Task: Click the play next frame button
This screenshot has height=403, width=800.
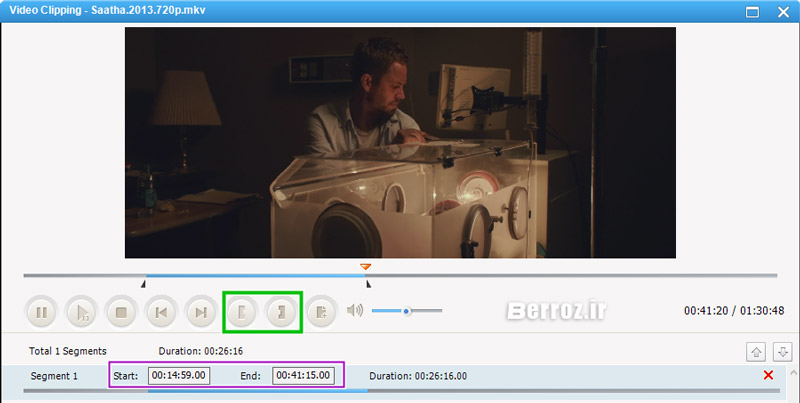Action: coord(81,312)
